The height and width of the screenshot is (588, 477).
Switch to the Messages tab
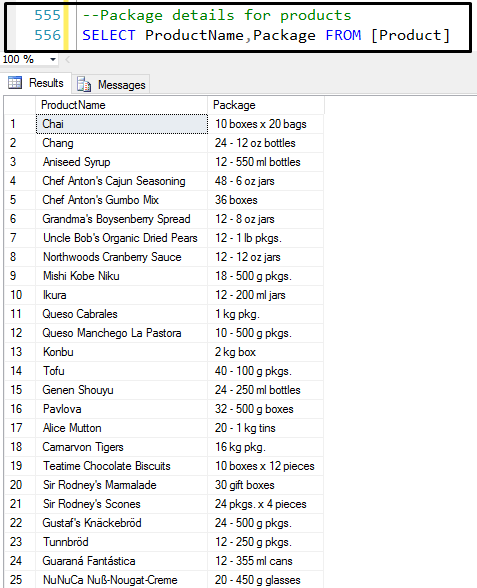pos(111,84)
